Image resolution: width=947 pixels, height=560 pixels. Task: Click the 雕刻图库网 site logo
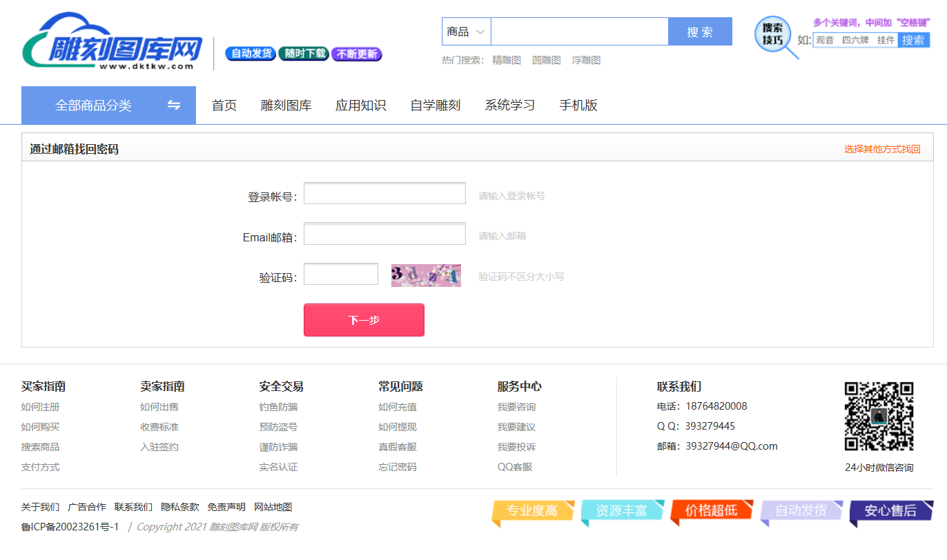click(112, 43)
